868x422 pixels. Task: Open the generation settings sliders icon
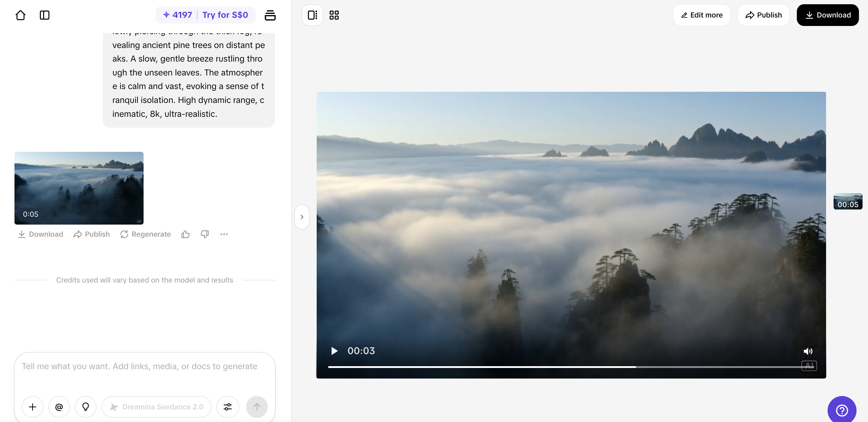tap(227, 407)
